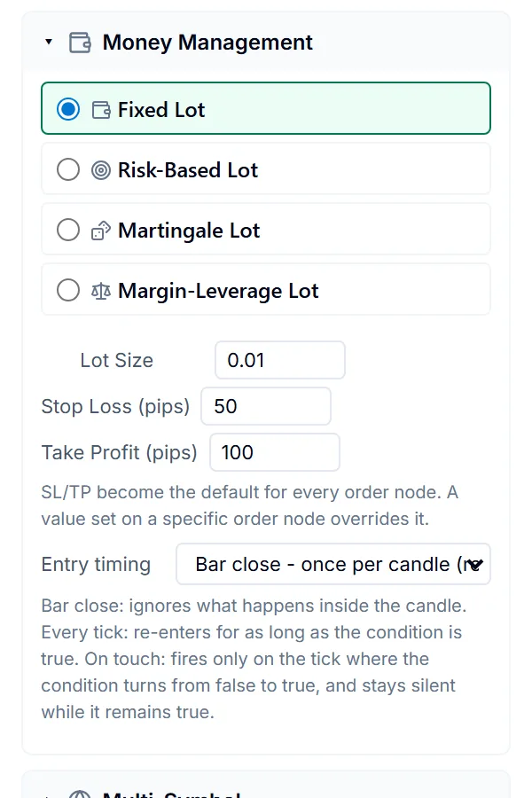Click the dropdown chevron of Entry timing

[x=475, y=565]
